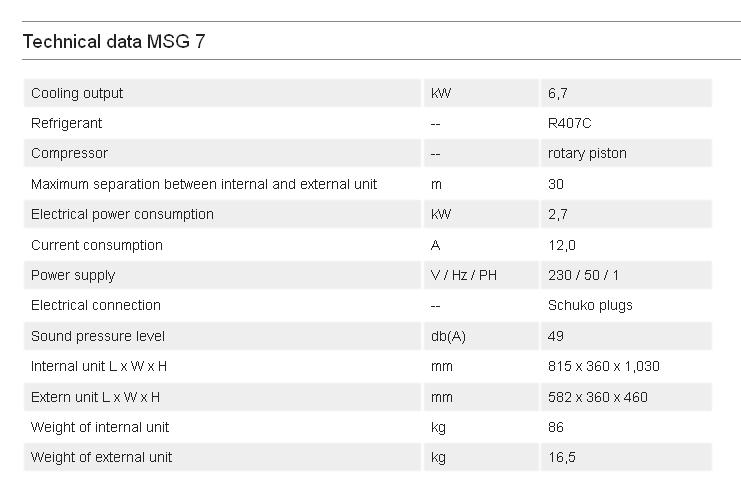Click the R407C refrigerant value
Viewport: 741px width, 490px height.
[569, 123]
